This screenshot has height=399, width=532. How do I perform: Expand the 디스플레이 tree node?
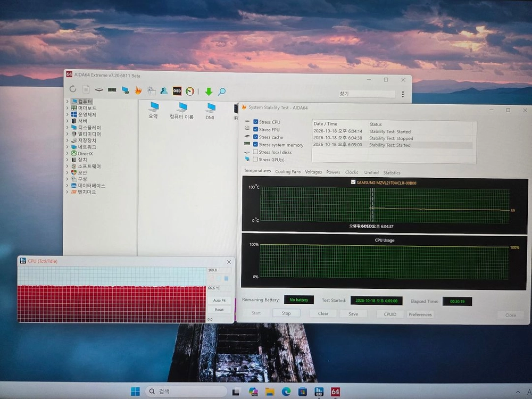pos(67,127)
